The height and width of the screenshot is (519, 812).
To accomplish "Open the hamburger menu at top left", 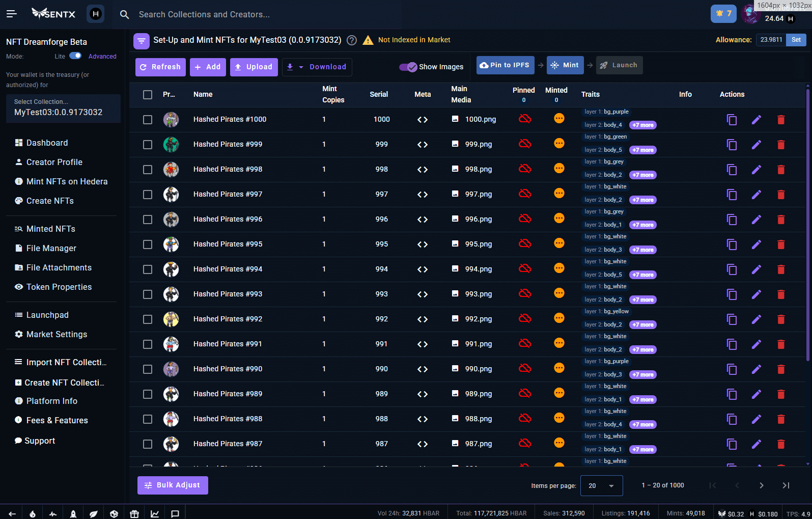I will point(12,14).
